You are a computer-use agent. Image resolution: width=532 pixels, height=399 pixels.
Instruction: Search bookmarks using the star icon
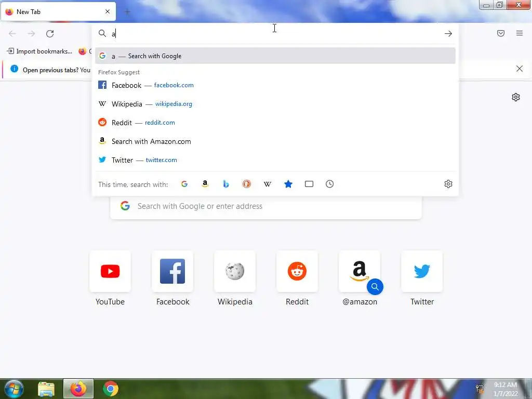(288, 184)
